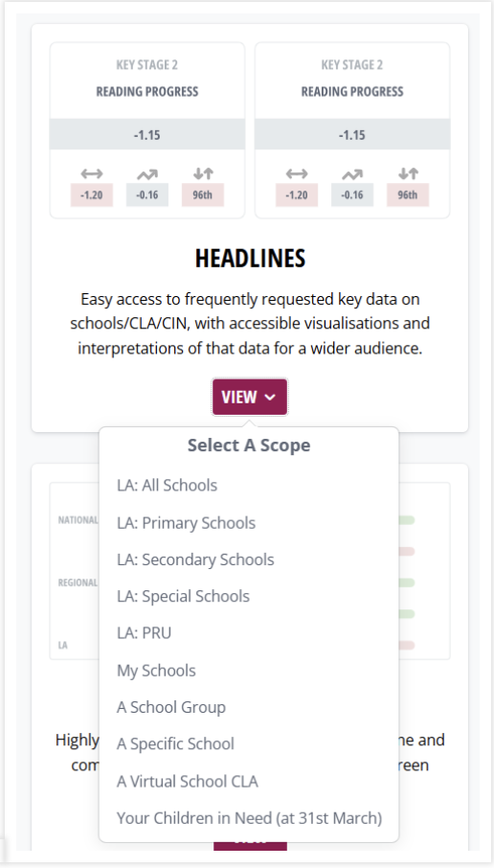
Task: Click horizontal arrows icon in right Reading Progress card
Action: [297, 173]
